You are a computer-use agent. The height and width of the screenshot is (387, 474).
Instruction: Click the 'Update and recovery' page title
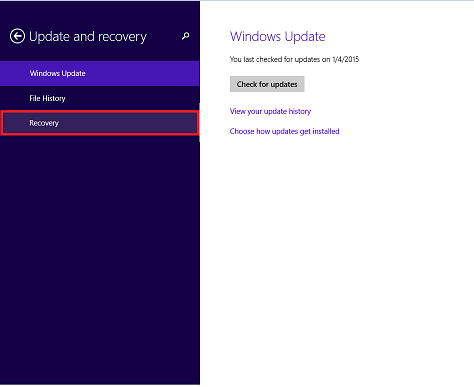(x=88, y=37)
